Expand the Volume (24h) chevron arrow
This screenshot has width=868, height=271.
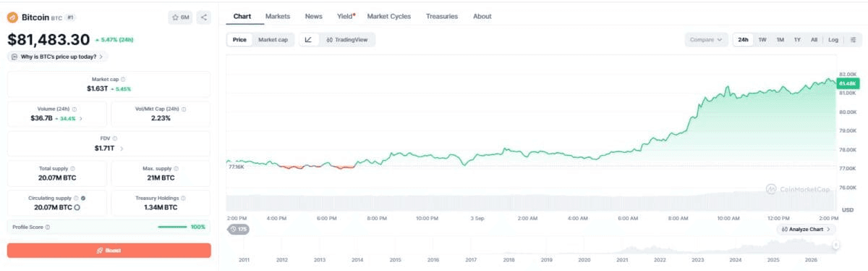[81, 118]
